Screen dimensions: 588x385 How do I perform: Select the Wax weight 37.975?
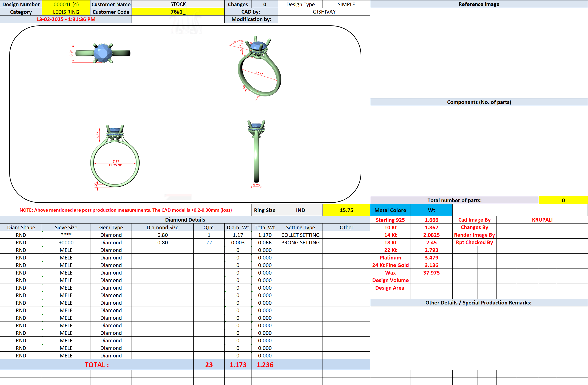click(431, 273)
